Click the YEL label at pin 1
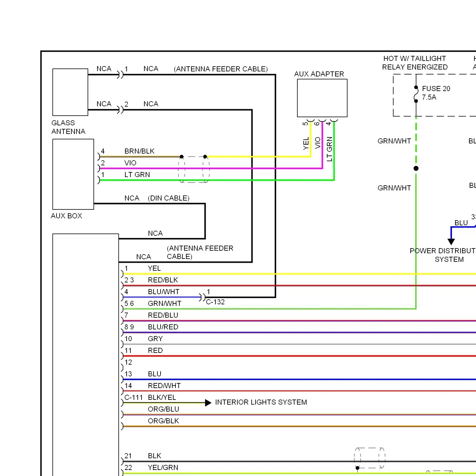The width and height of the screenshot is (476, 476). click(154, 268)
